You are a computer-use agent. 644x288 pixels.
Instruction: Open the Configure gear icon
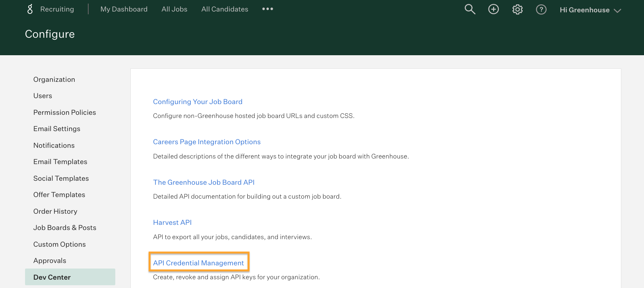[x=517, y=9]
